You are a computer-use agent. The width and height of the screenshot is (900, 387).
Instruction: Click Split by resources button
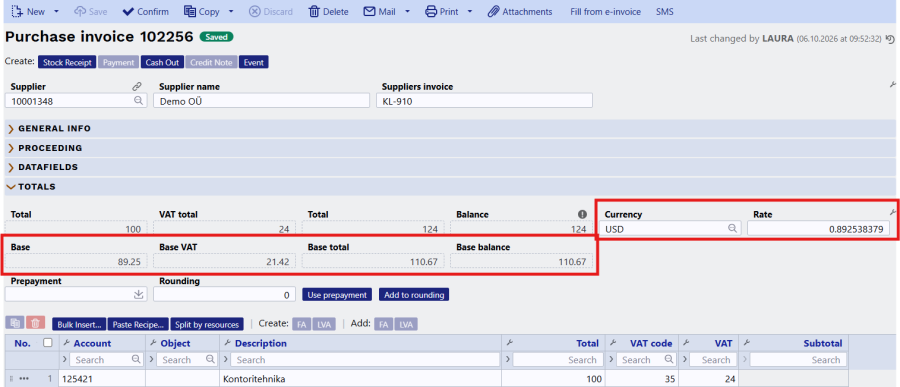click(207, 324)
